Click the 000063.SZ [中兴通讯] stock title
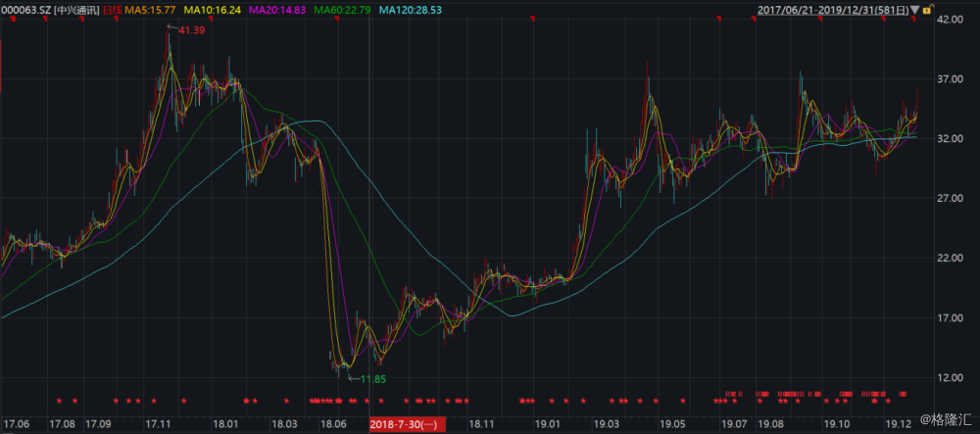This screenshot has height=434, width=980. click(x=49, y=11)
